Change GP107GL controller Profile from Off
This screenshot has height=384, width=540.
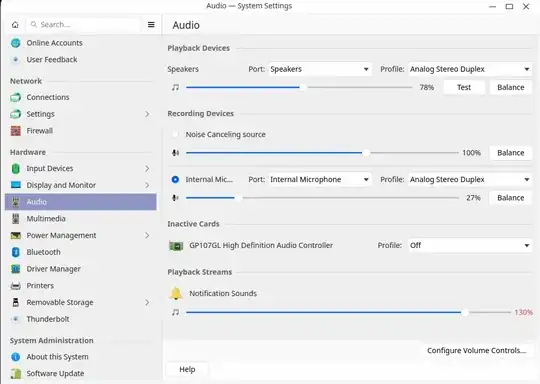(470, 246)
